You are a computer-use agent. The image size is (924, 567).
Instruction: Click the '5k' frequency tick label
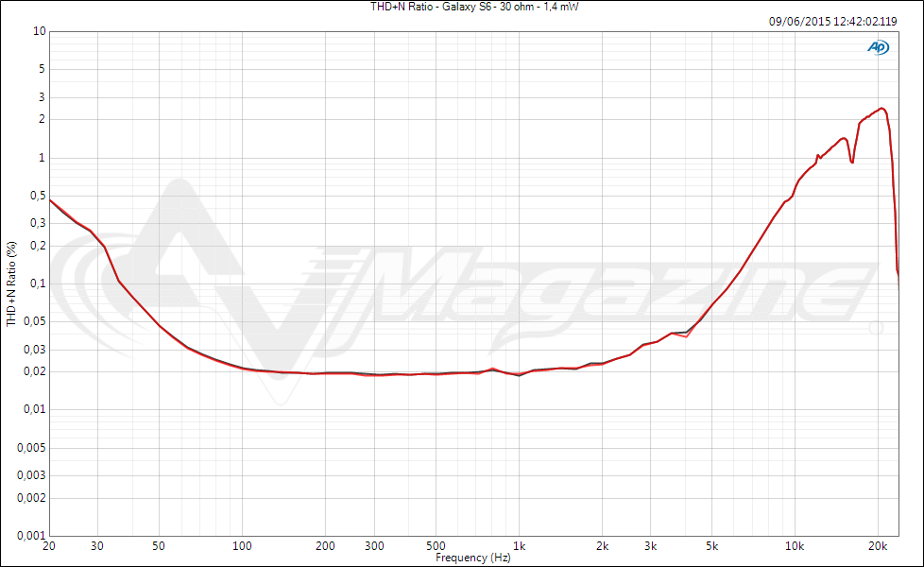point(711,546)
